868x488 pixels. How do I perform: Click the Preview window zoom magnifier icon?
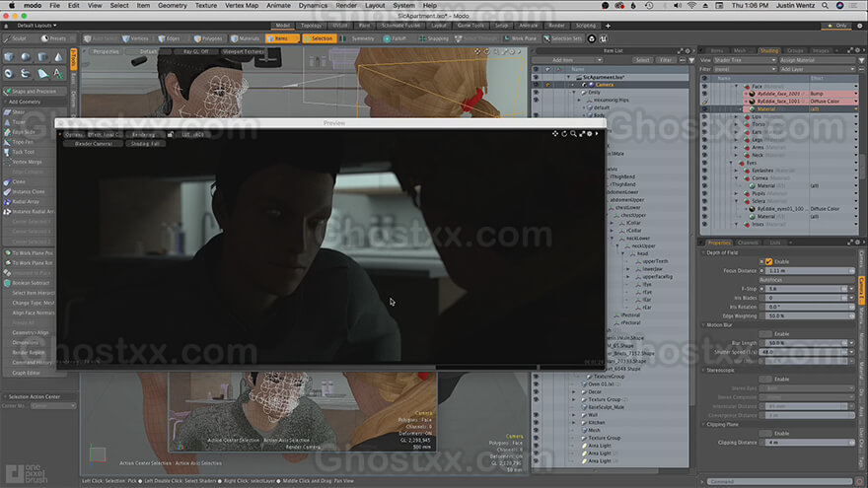pos(573,134)
